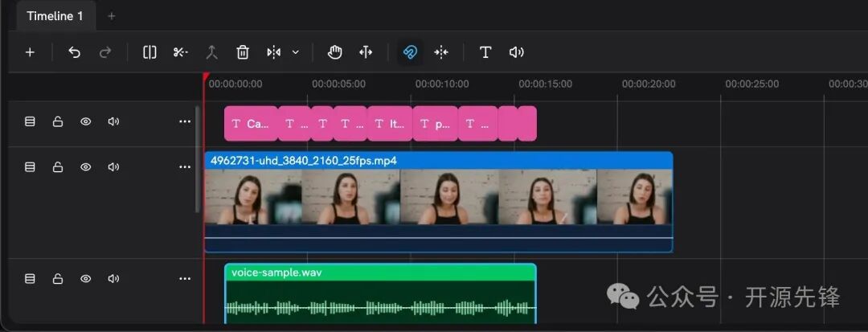
Task: Select the split clip tool
Action: 149,52
